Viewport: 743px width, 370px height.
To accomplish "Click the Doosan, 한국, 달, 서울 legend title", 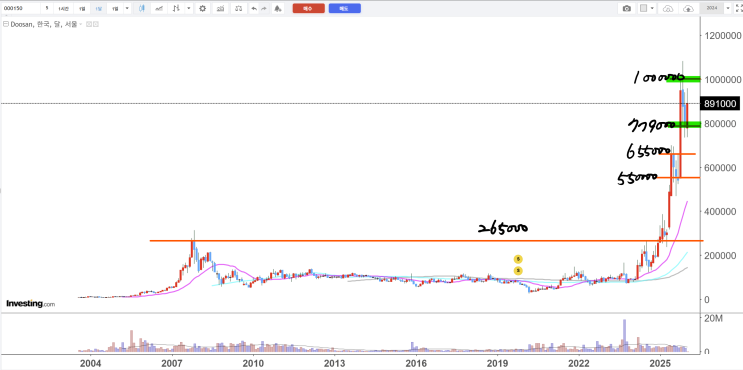I will [44, 24].
